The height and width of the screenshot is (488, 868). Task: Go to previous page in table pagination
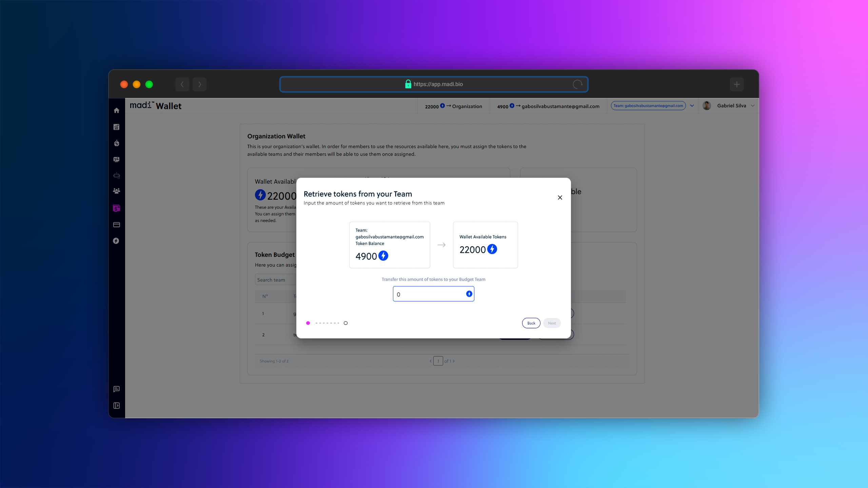point(431,361)
